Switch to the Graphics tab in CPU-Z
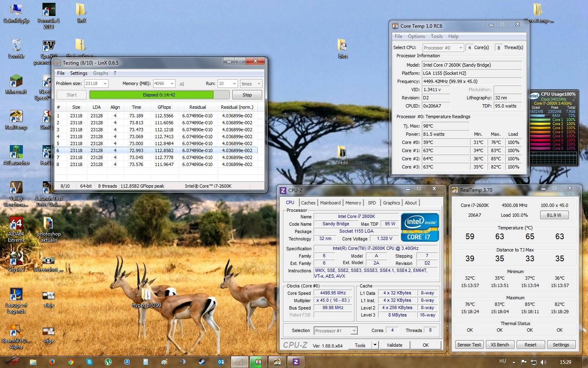The width and height of the screenshot is (588, 368). [x=391, y=203]
